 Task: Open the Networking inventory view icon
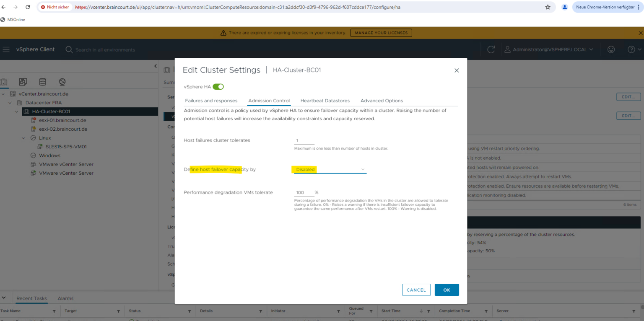pos(62,82)
